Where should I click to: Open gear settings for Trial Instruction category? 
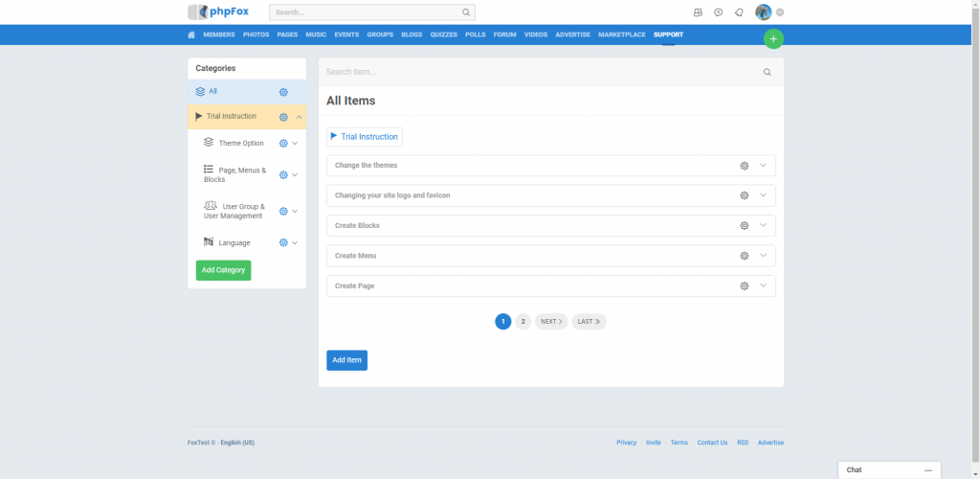tap(283, 117)
